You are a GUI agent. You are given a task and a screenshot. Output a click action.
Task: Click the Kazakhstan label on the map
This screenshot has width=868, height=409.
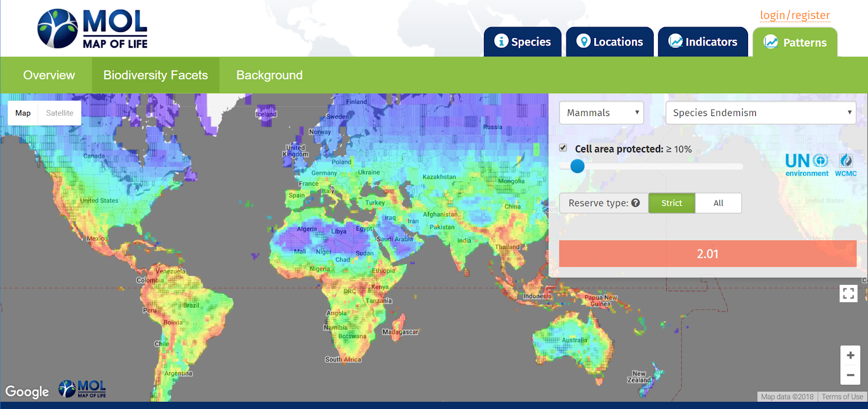point(439,177)
